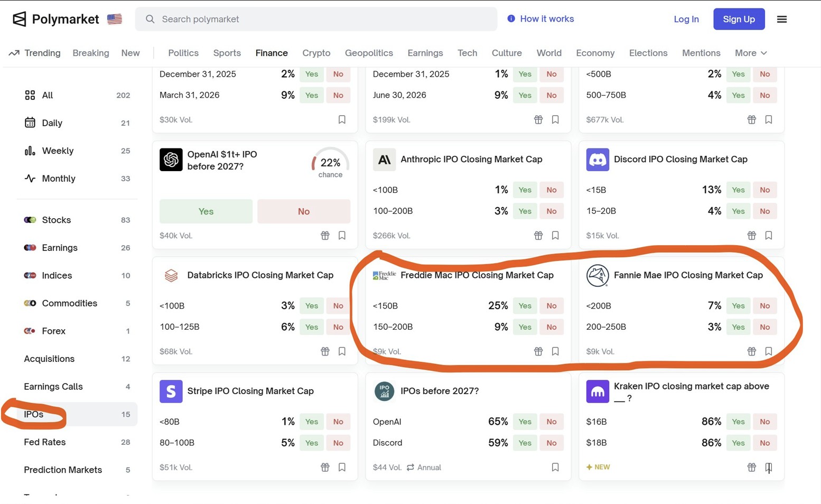Screen dimensions: 821x504
Task: Open Kraken IPO closing market cap market
Action: pos(691,392)
